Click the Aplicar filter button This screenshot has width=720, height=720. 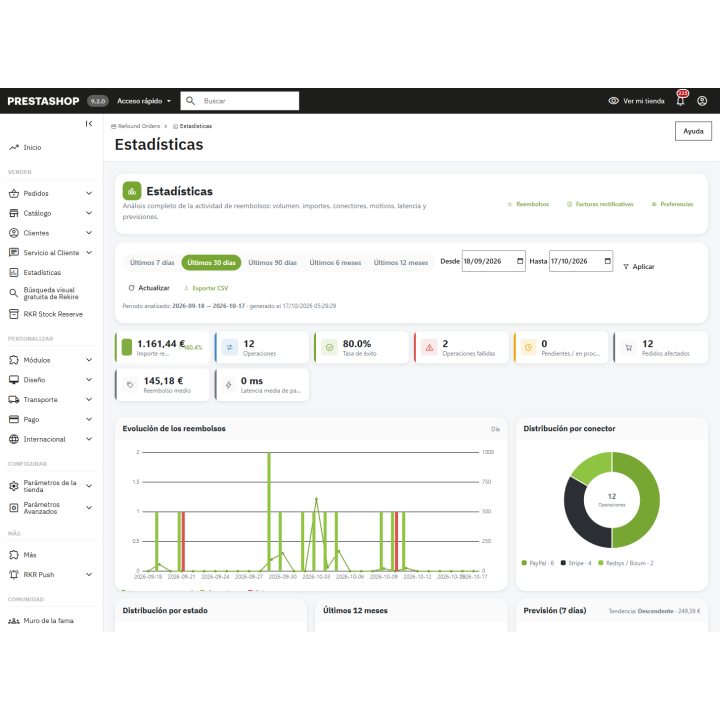[639, 267]
